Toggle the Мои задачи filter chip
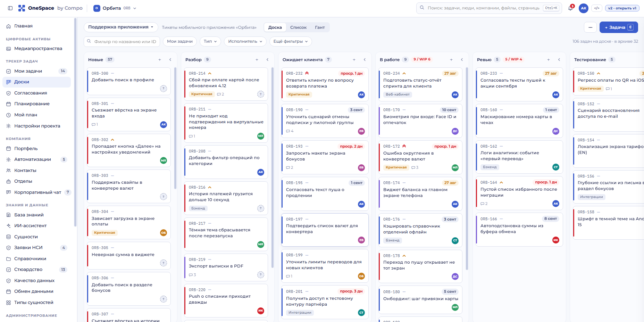 pyautogui.click(x=180, y=41)
